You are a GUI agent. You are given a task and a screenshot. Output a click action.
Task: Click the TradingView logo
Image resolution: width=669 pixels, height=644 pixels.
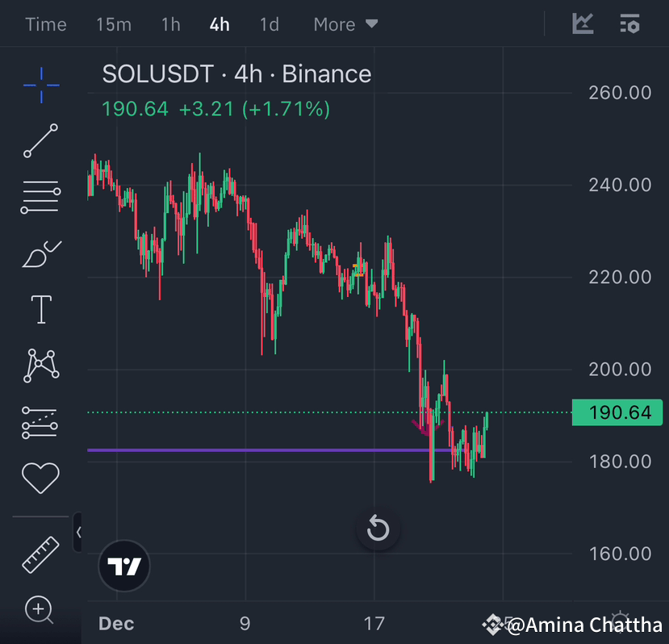tap(123, 566)
